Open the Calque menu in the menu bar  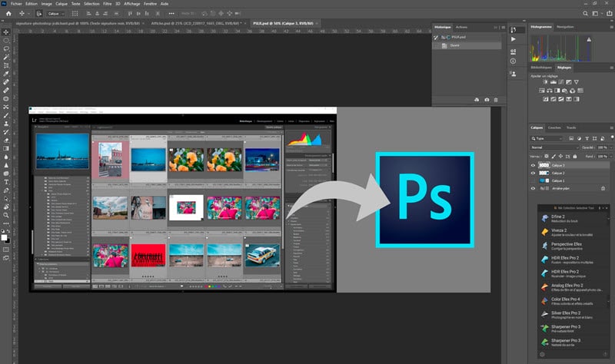pyautogui.click(x=61, y=4)
